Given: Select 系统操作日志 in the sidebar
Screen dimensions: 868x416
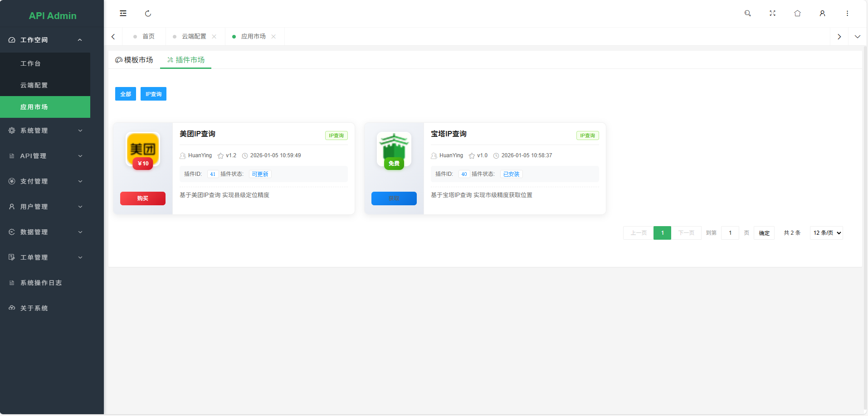Looking at the screenshot, I should (40, 282).
